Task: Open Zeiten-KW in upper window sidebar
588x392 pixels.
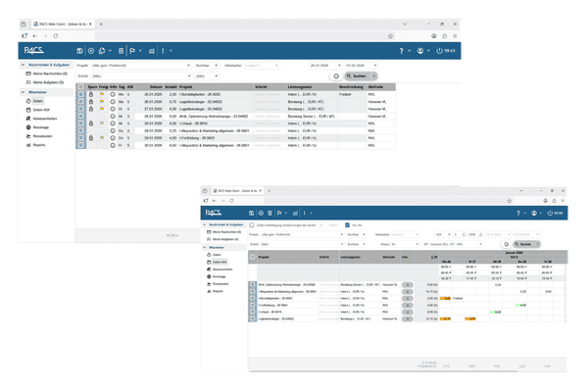Action: pos(41,110)
